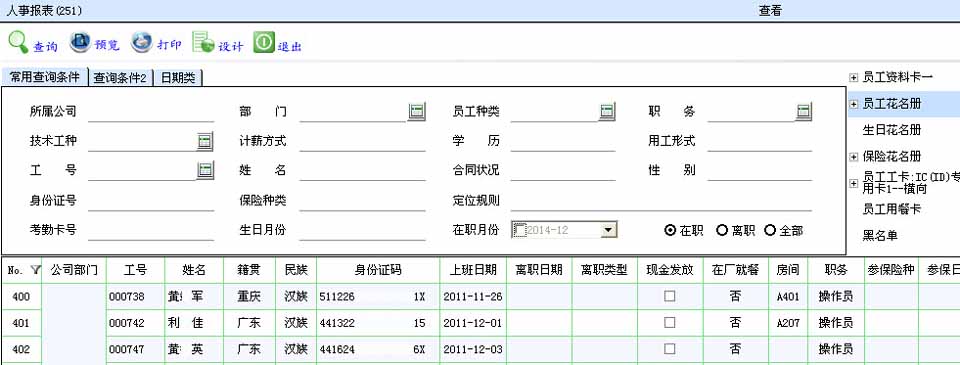Image resolution: width=960 pixels, height=365 pixels.
Task: Click the 公司部门 column header
Action: click(73, 270)
